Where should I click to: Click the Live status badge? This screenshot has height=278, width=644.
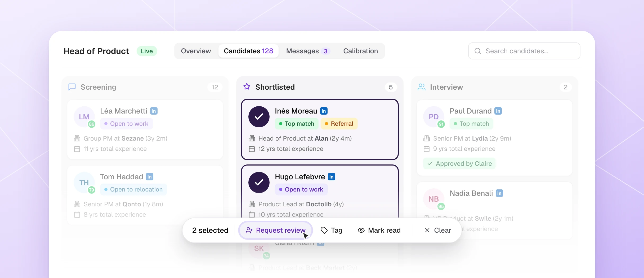tap(147, 51)
